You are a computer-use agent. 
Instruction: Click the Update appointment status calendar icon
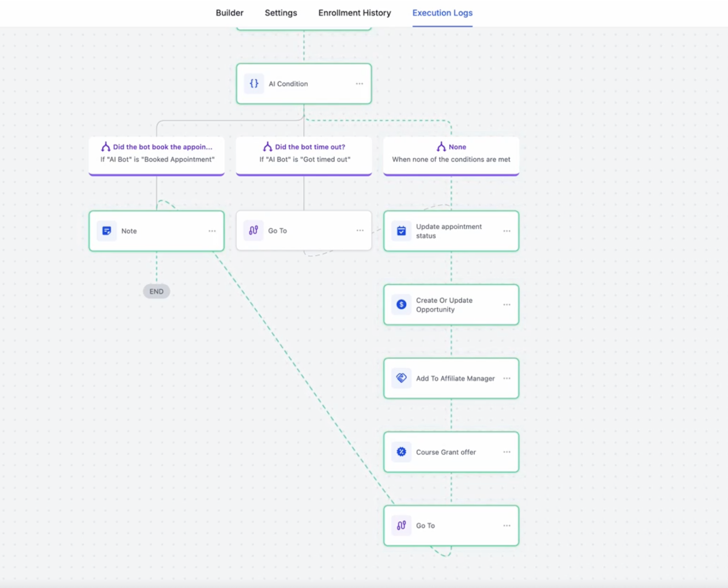[x=401, y=231]
